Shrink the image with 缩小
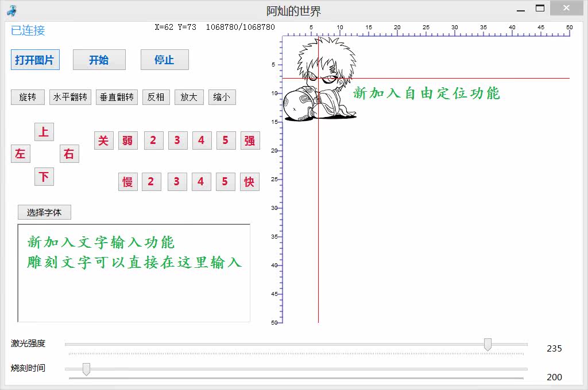The width and height of the screenshot is (588, 390). (222, 97)
